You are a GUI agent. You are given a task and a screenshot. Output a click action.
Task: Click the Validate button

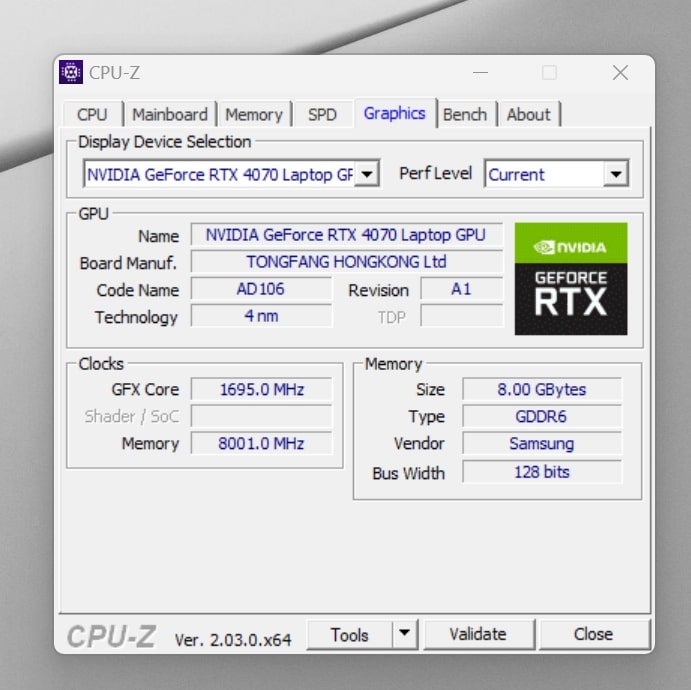coord(478,634)
